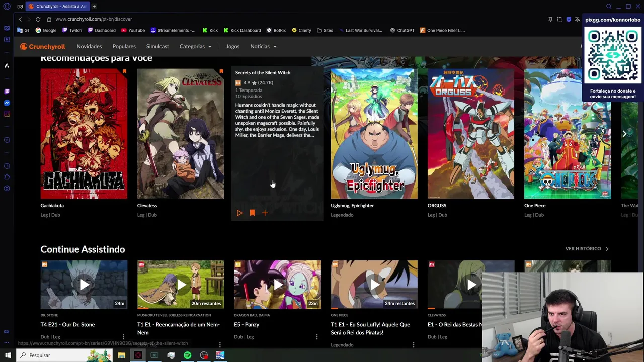Select the Crunchyroll browser tab
This screenshot has width=644, height=362.
pos(57,6)
